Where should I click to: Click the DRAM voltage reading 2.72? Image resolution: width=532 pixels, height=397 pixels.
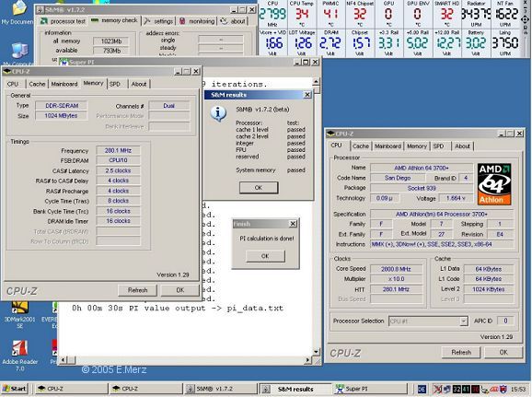coord(330,43)
